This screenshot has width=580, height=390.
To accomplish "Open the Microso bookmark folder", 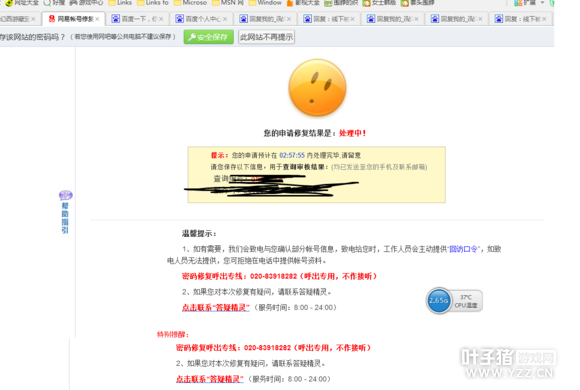I will [x=190, y=3].
